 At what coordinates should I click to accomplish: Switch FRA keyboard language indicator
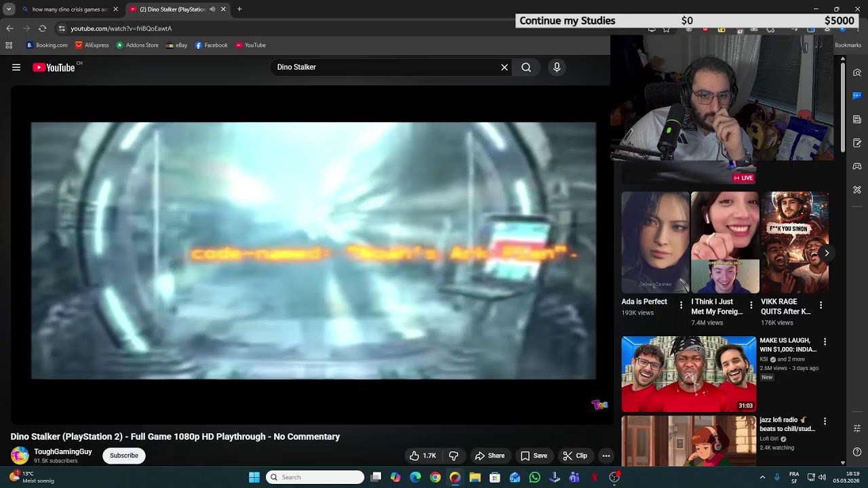[x=794, y=477]
